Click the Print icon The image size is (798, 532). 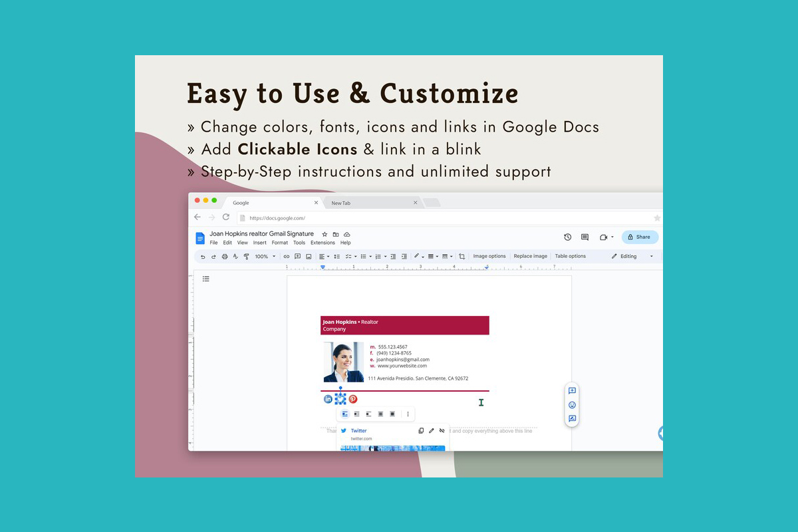225,256
